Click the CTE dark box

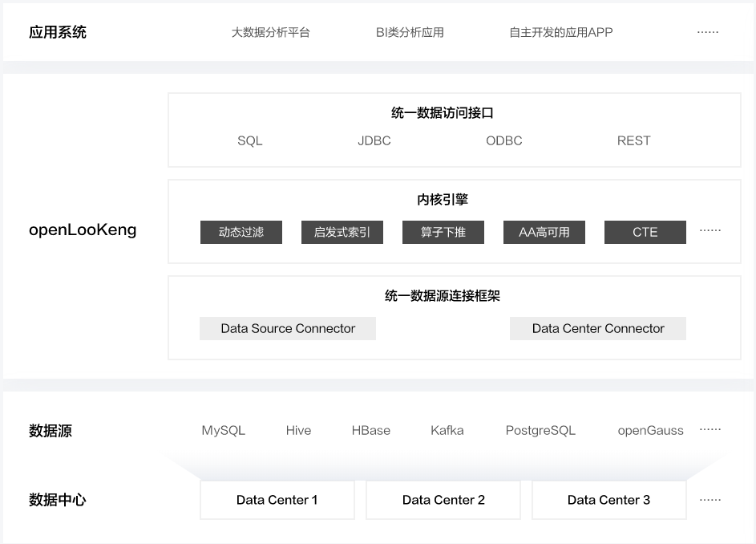click(645, 232)
